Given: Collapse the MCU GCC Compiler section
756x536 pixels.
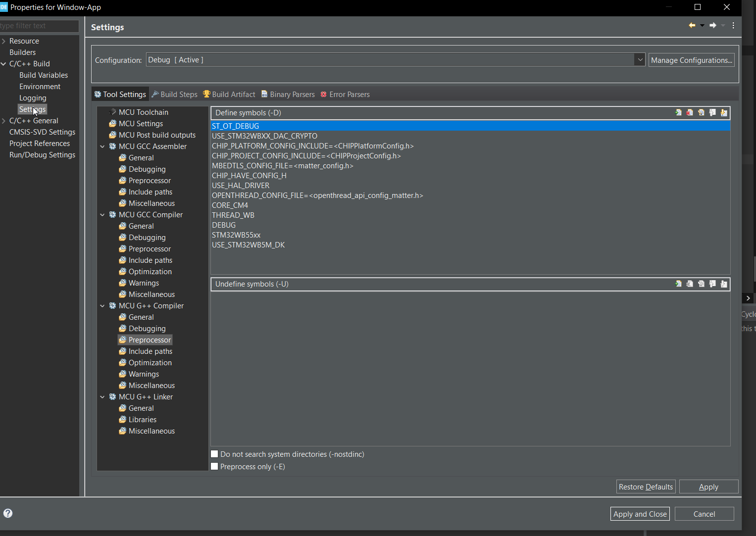Looking at the screenshot, I should click(102, 214).
